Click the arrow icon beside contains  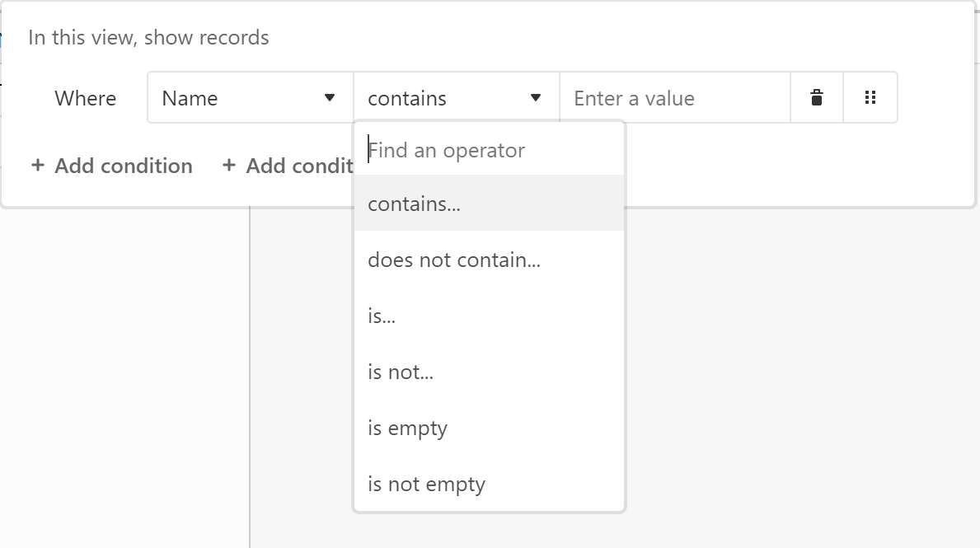tap(536, 98)
